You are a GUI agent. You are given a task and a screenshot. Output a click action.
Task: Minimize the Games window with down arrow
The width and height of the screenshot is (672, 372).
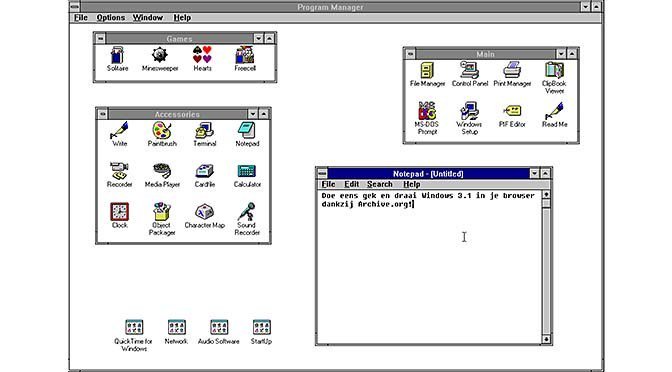click(x=258, y=39)
